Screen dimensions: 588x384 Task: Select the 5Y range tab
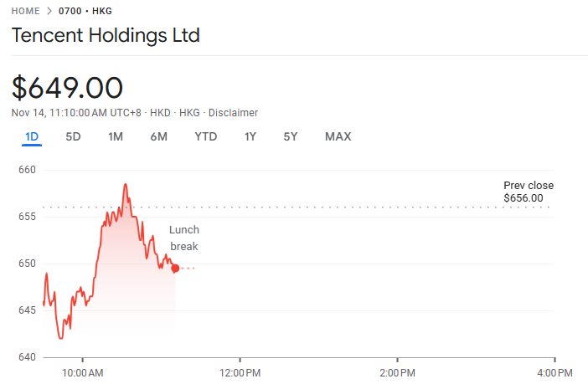click(290, 136)
